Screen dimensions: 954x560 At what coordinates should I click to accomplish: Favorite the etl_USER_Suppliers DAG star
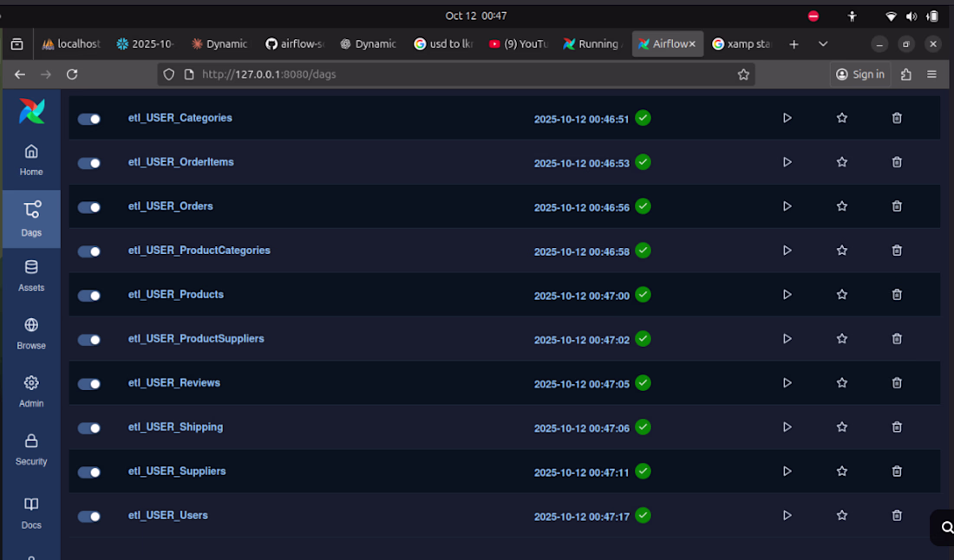coord(842,472)
